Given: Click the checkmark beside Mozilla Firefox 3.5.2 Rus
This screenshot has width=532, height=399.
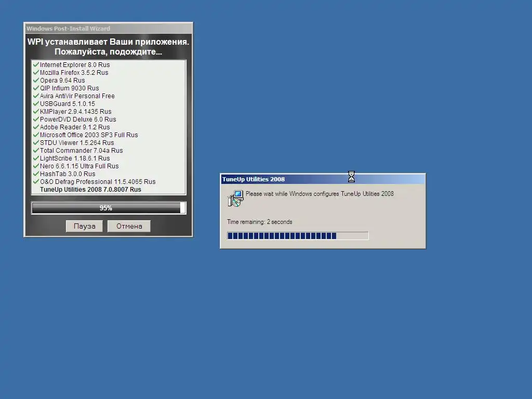Looking at the screenshot, I should pyautogui.click(x=36, y=72).
